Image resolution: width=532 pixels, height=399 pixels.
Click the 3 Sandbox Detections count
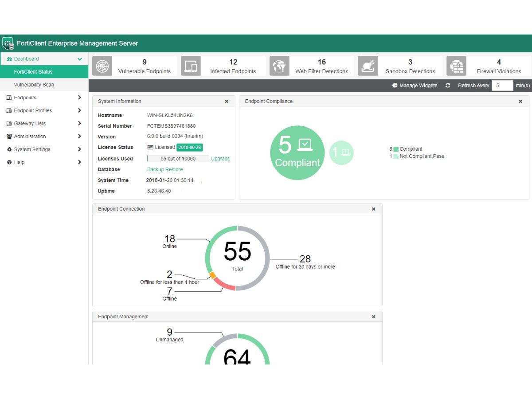[411, 62]
